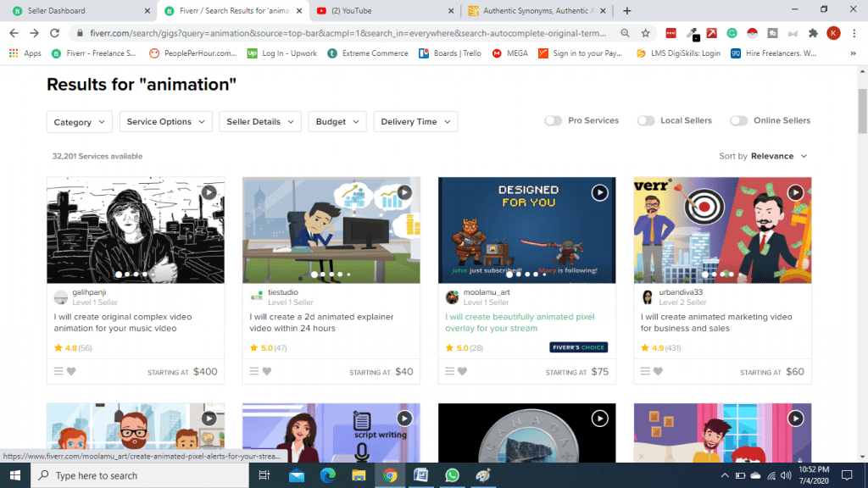Click the Windows taskbar search box
The width and height of the screenshot is (868, 488).
[140, 475]
